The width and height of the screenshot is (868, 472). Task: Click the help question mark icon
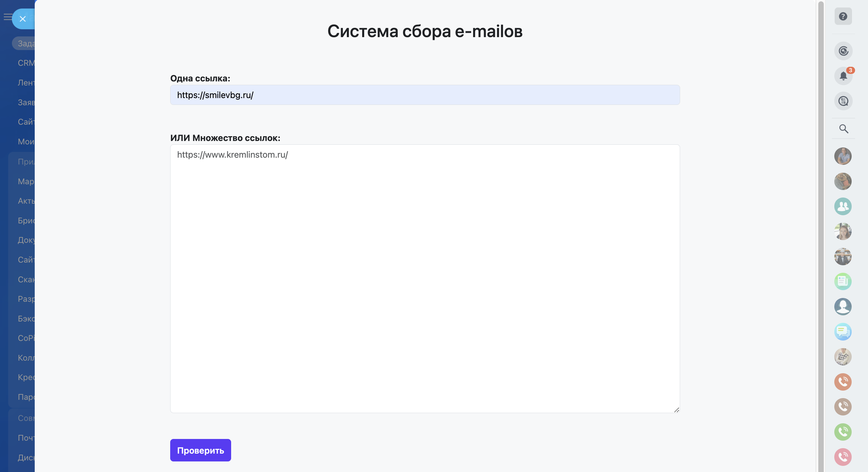tap(843, 16)
